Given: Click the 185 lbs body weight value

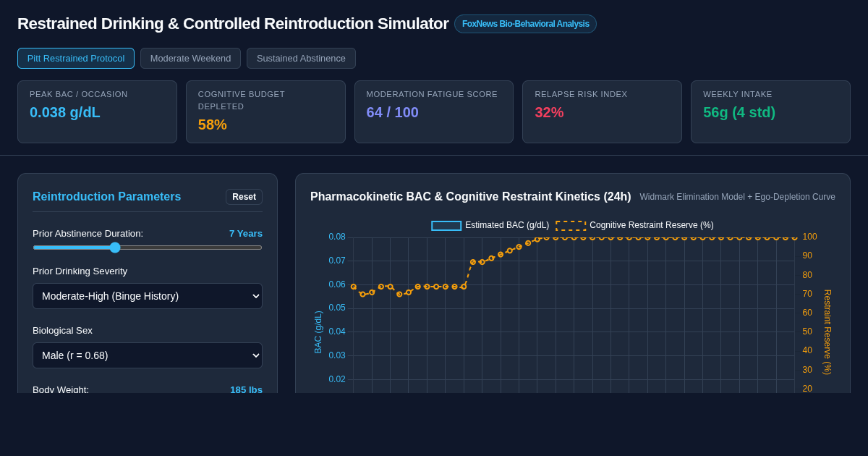Looking at the screenshot, I should pyautogui.click(x=246, y=389).
